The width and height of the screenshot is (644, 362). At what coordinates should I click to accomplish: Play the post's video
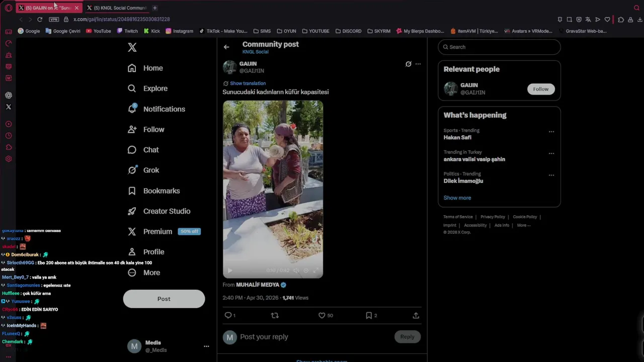[x=230, y=270]
